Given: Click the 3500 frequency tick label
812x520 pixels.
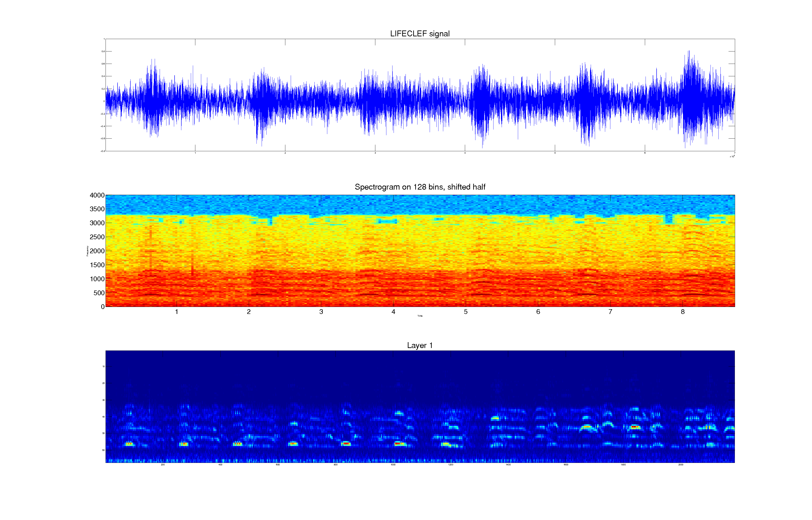Looking at the screenshot, I should click(97, 209).
